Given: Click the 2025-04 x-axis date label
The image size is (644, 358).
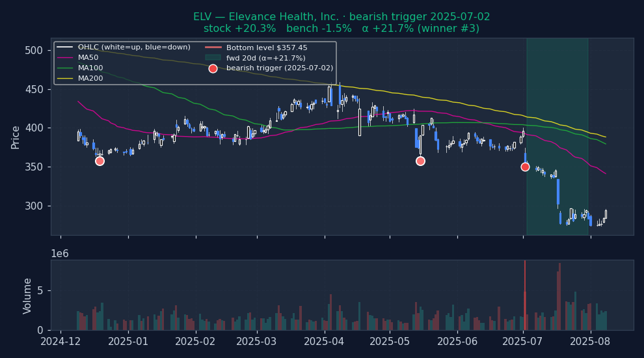Looking at the screenshot, I should [324, 342].
